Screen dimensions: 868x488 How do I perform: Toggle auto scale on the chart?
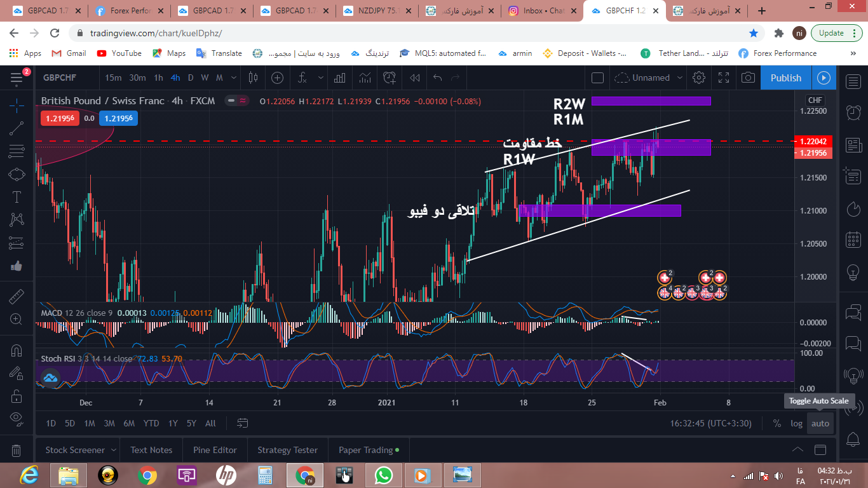point(820,423)
